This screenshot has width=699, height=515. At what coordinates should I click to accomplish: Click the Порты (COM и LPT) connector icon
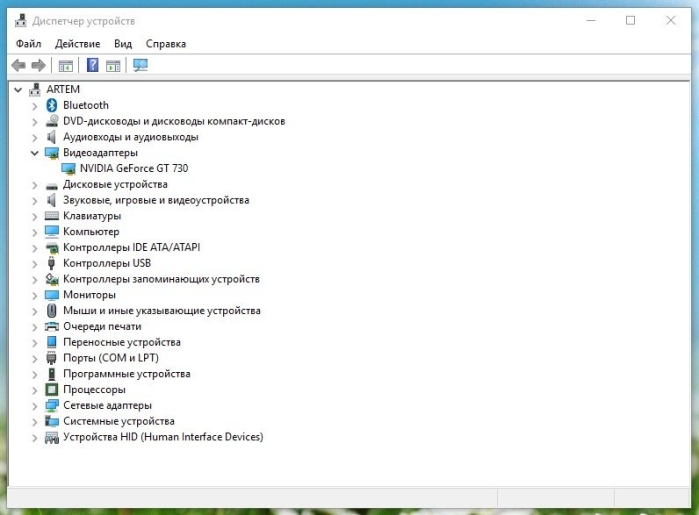click(x=52, y=358)
